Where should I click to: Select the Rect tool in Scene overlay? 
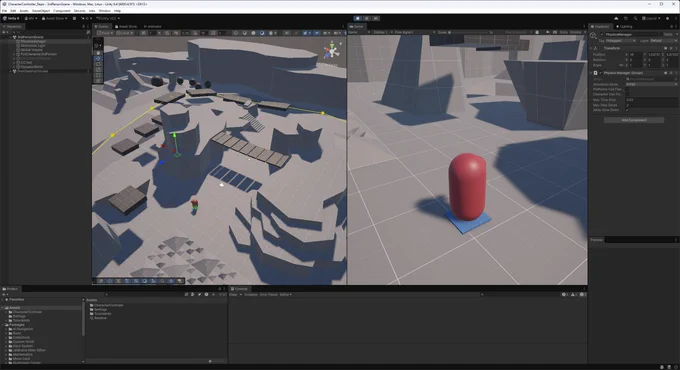click(x=98, y=75)
